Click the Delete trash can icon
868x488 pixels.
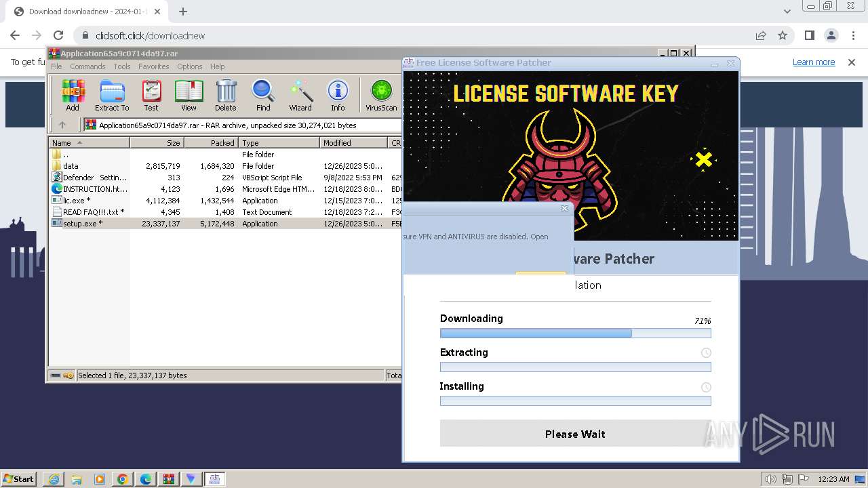226,95
